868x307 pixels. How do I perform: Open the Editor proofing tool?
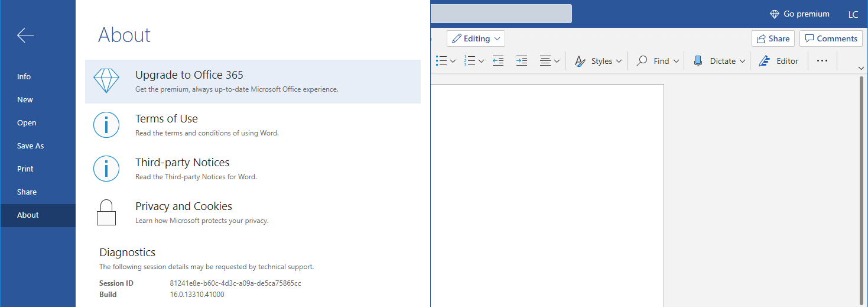point(779,61)
